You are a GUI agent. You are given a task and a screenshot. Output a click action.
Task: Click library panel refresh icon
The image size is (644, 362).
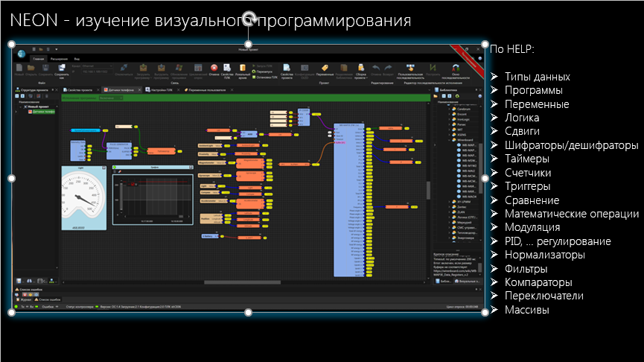pos(457,96)
